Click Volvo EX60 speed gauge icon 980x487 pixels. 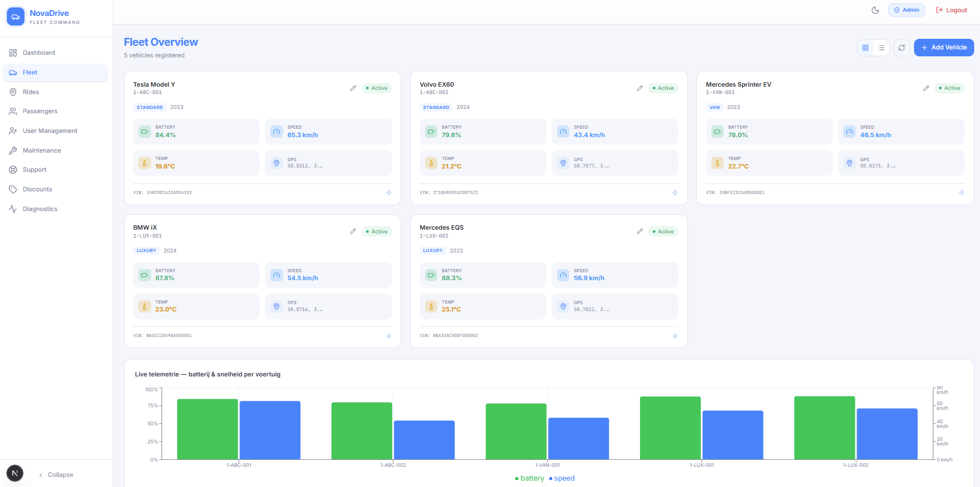563,131
